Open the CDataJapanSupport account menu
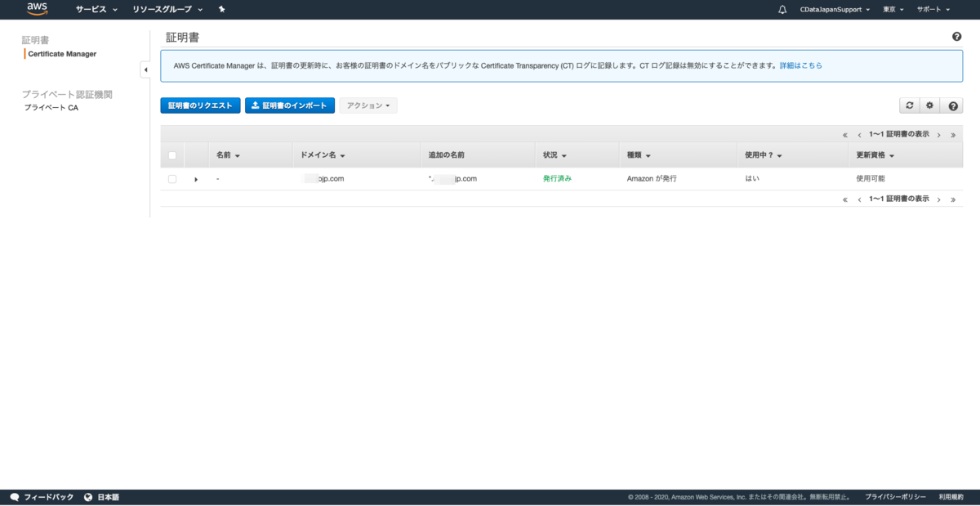980x506 pixels. 835,10
